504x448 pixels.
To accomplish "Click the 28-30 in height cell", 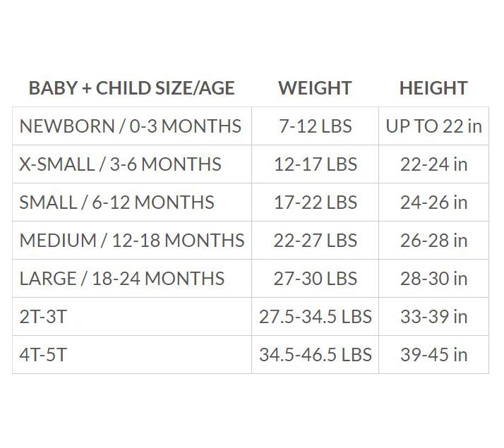I will pyautogui.click(x=433, y=279).
